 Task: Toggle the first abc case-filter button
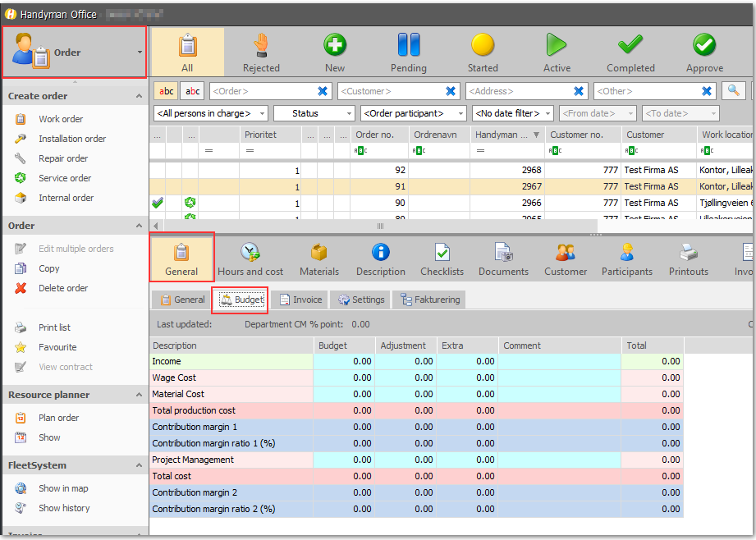[166, 90]
